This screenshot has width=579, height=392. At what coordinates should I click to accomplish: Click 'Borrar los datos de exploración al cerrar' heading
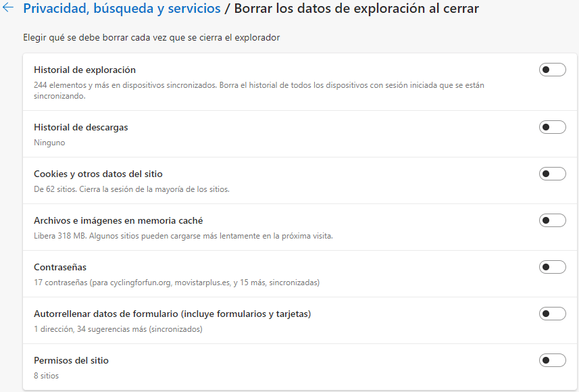(x=356, y=9)
